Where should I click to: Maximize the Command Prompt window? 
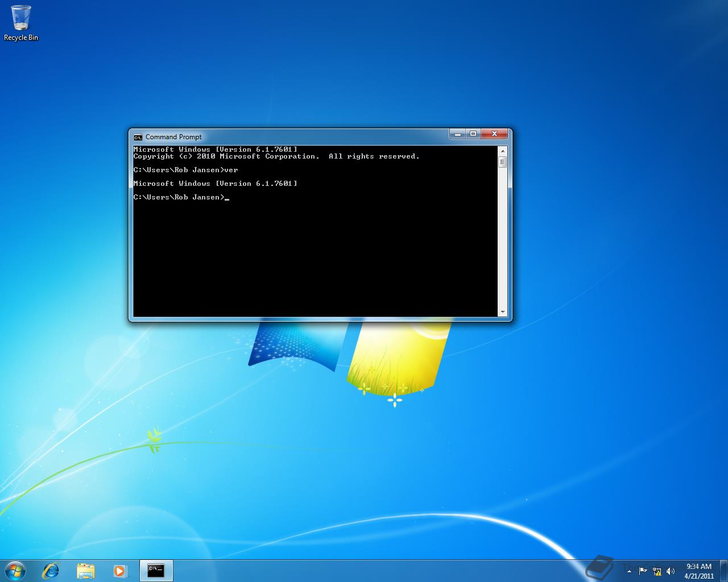click(473, 134)
